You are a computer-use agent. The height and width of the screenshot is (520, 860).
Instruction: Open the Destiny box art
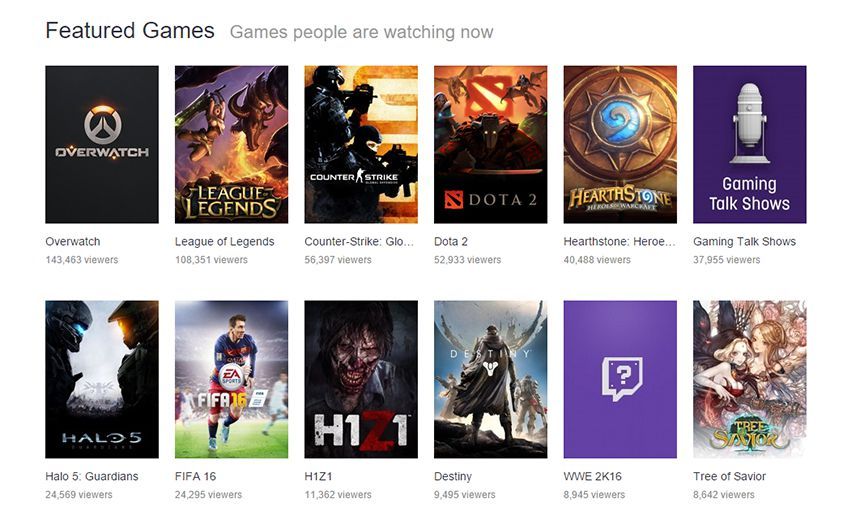coord(490,379)
